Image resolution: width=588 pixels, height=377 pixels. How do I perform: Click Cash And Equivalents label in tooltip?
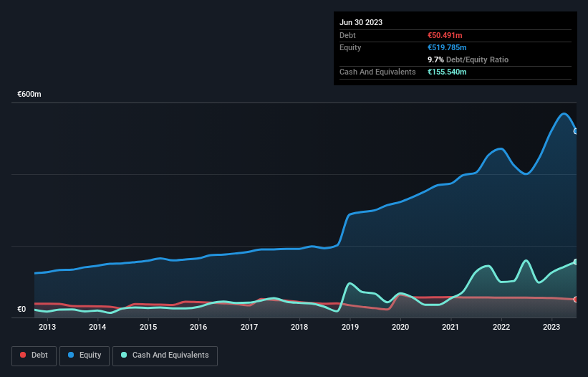point(377,72)
